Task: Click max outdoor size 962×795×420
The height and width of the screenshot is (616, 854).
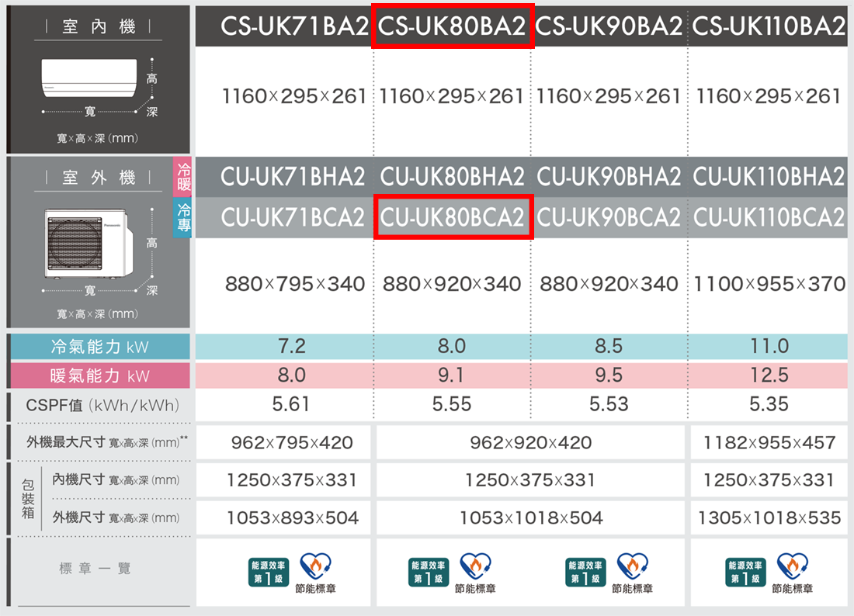Action: click(292, 442)
